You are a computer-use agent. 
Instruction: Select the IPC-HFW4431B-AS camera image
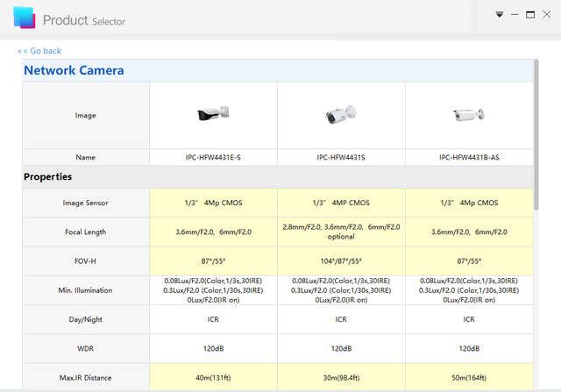point(468,115)
